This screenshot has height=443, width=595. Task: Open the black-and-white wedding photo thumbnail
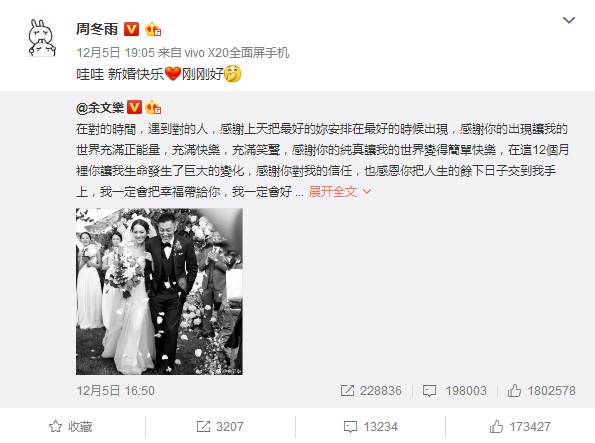point(159,291)
